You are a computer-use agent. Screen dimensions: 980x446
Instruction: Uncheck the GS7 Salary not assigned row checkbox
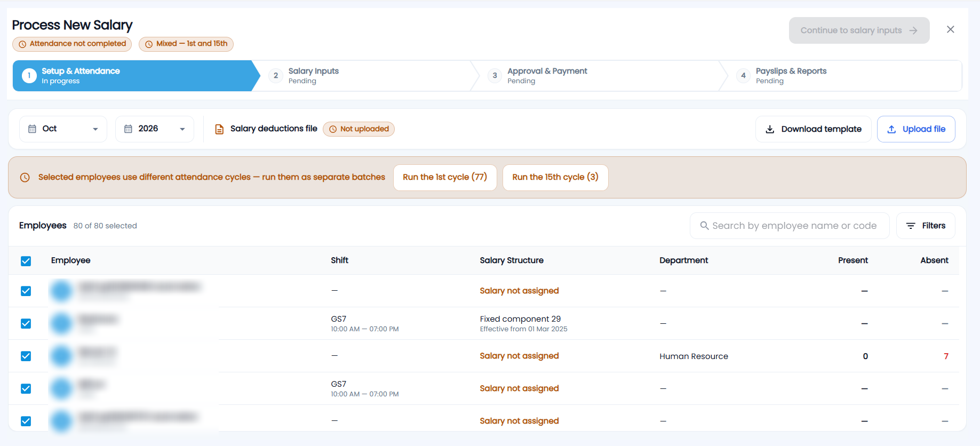(26, 388)
